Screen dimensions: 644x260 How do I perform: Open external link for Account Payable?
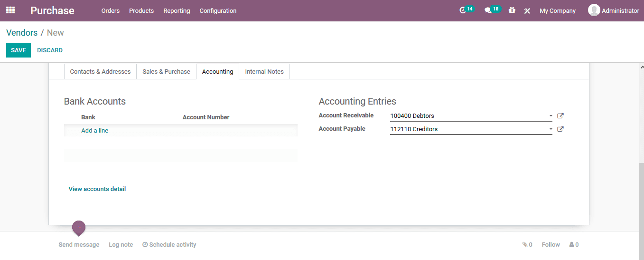coord(560,129)
